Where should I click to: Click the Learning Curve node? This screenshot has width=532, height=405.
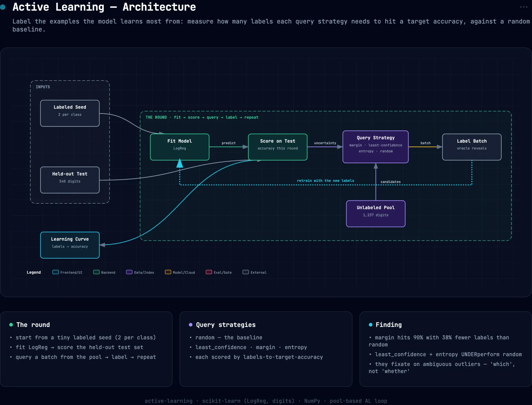tap(70, 245)
